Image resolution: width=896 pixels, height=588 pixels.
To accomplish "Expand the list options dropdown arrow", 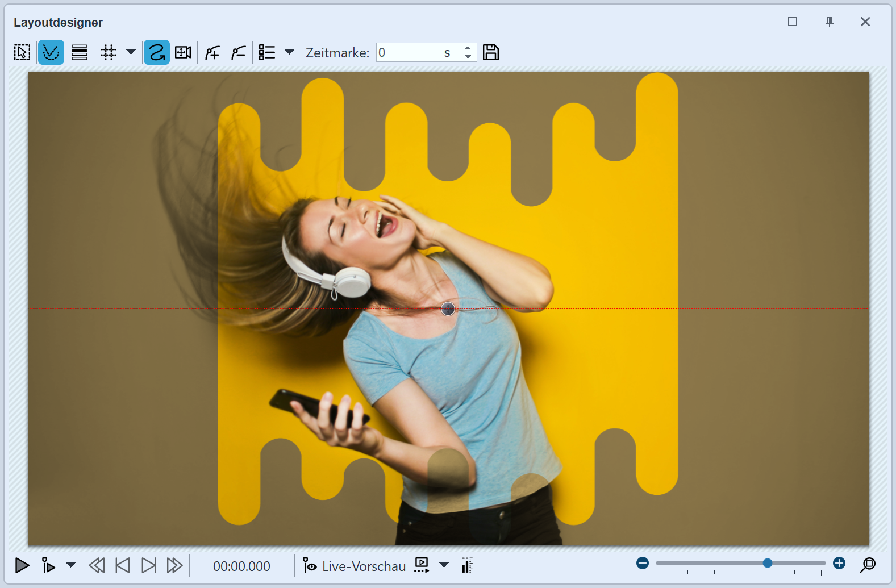I will 289,52.
